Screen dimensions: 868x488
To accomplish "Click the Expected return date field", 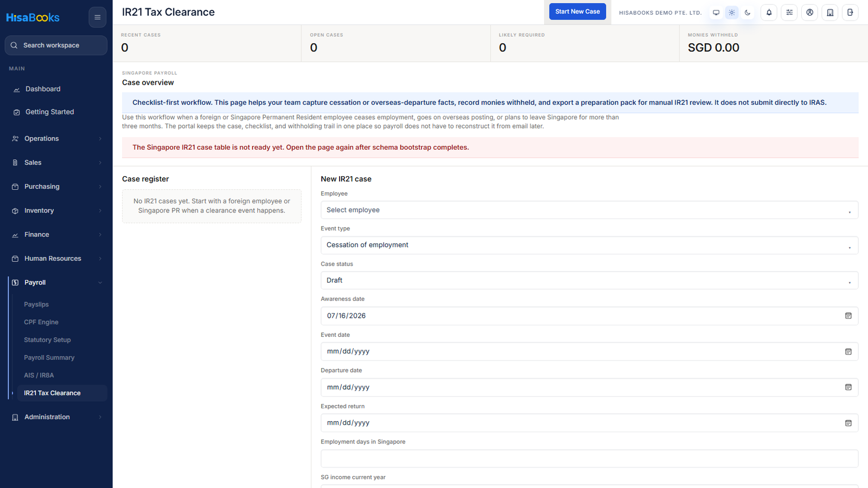I will tap(589, 423).
